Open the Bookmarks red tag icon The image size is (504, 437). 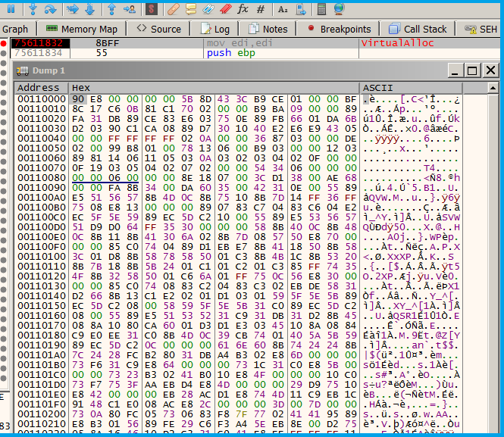pyautogui.click(x=225, y=9)
